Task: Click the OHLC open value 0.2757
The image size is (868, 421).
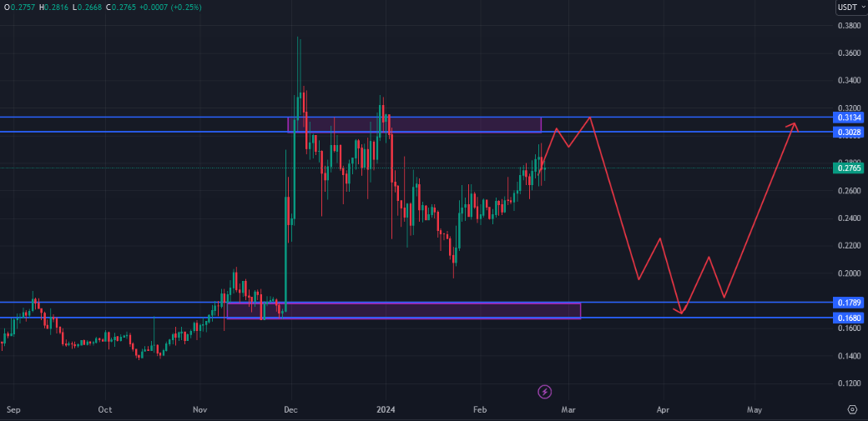Action: point(23,8)
